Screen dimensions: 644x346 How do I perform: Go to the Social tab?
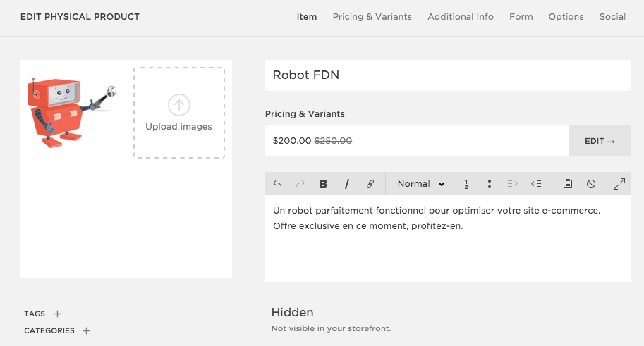612,17
